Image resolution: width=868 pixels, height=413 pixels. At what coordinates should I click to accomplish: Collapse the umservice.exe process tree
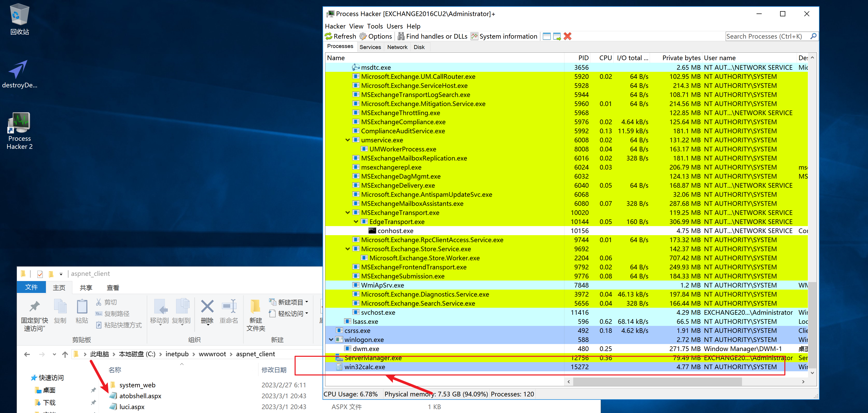coord(347,140)
